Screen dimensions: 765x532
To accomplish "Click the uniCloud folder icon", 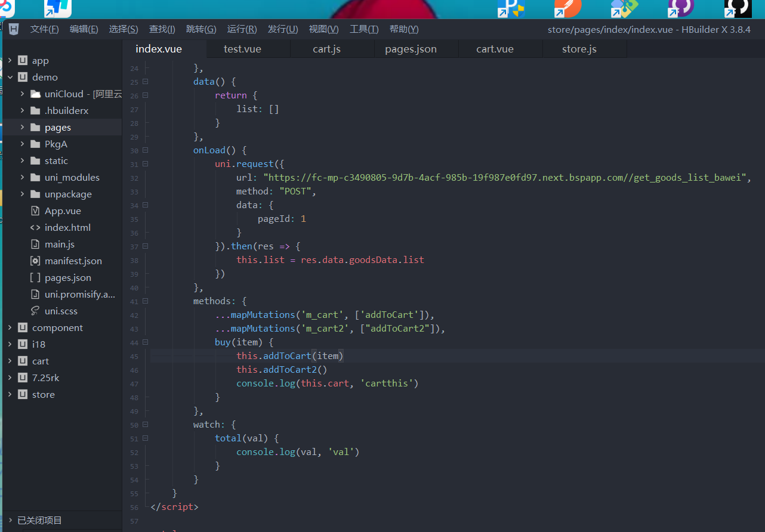I will tap(35, 94).
